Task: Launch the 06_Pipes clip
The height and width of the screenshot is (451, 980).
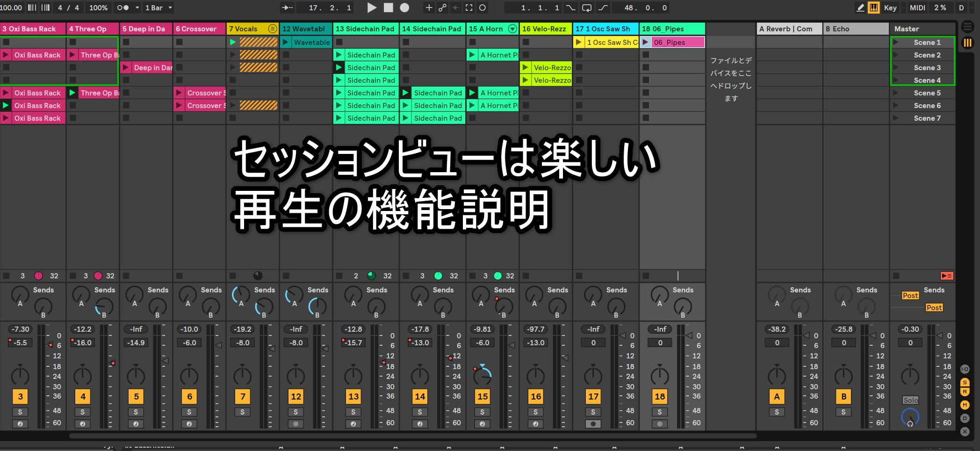Action: [x=646, y=42]
